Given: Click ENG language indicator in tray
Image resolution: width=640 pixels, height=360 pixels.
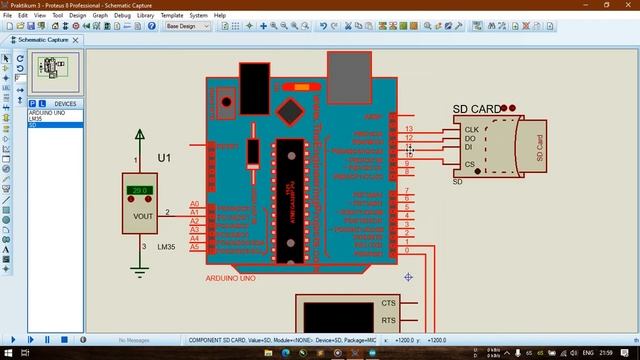Looking at the screenshot, I should point(588,353).
